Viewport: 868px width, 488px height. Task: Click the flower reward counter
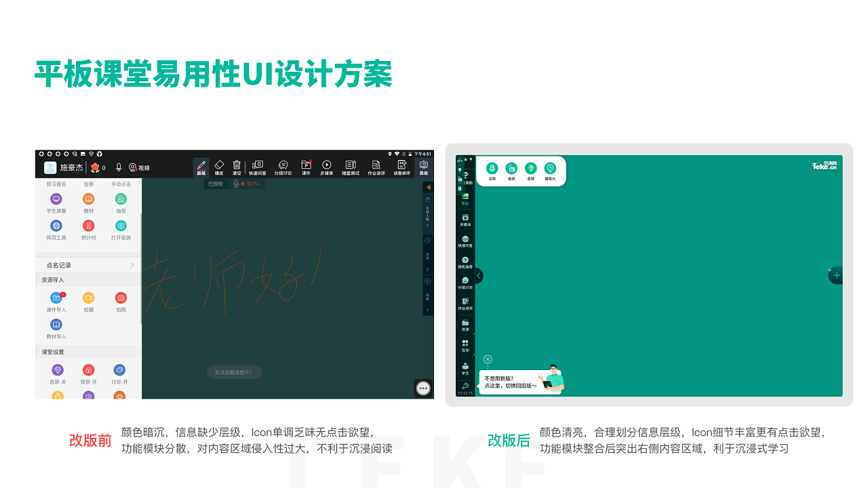[98, 167]
